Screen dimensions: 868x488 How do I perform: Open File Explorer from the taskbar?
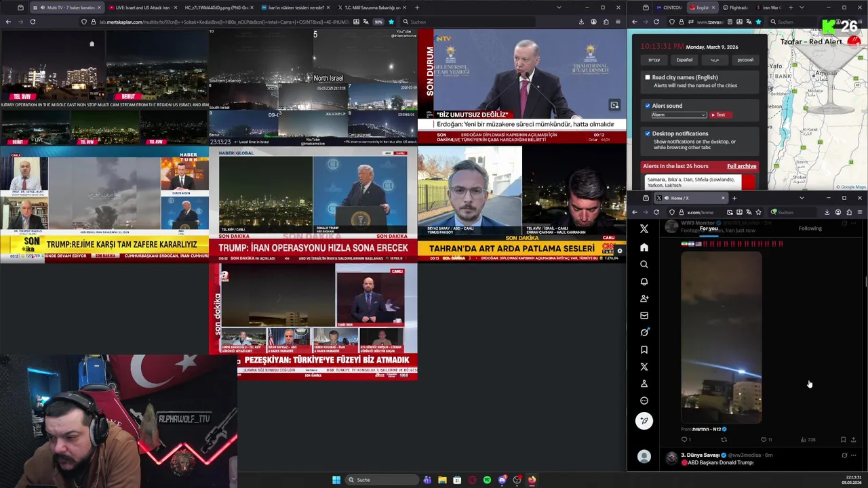coord(442,480)
